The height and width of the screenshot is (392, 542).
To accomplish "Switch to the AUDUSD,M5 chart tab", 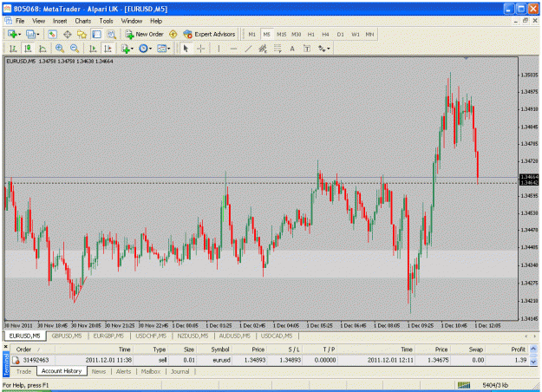I will pyautogui.click(x=235, y=336).
